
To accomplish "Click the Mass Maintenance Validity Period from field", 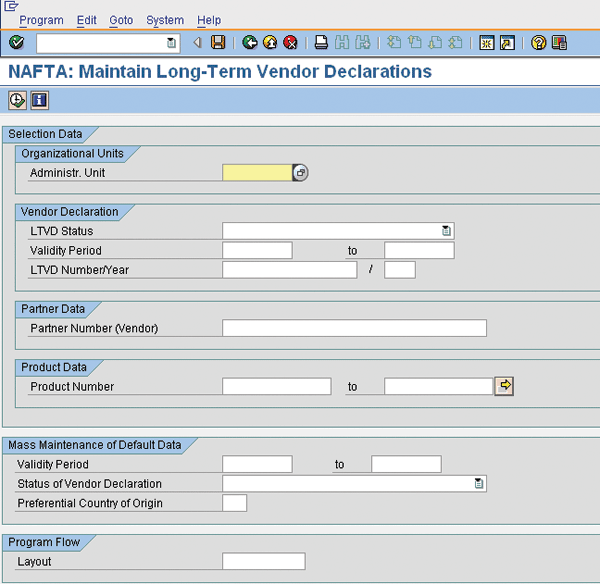I will pos(257,464).
